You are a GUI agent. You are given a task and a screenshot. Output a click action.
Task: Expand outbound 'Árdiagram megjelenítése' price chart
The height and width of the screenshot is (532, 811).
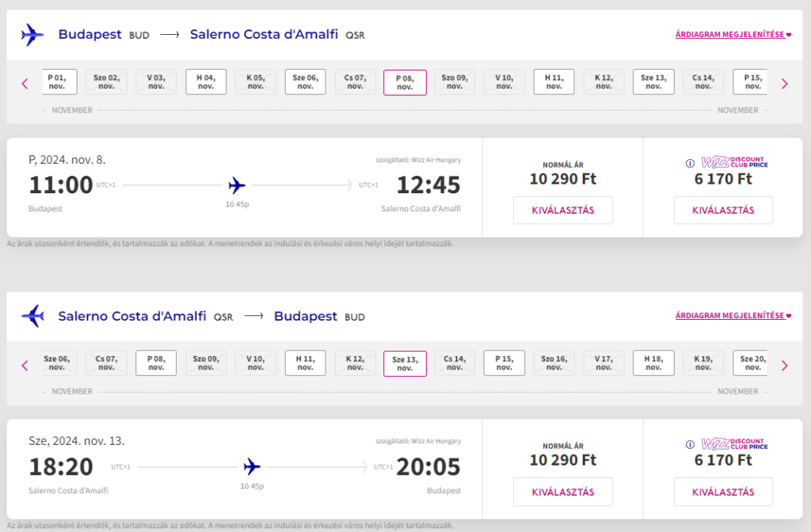733,35
